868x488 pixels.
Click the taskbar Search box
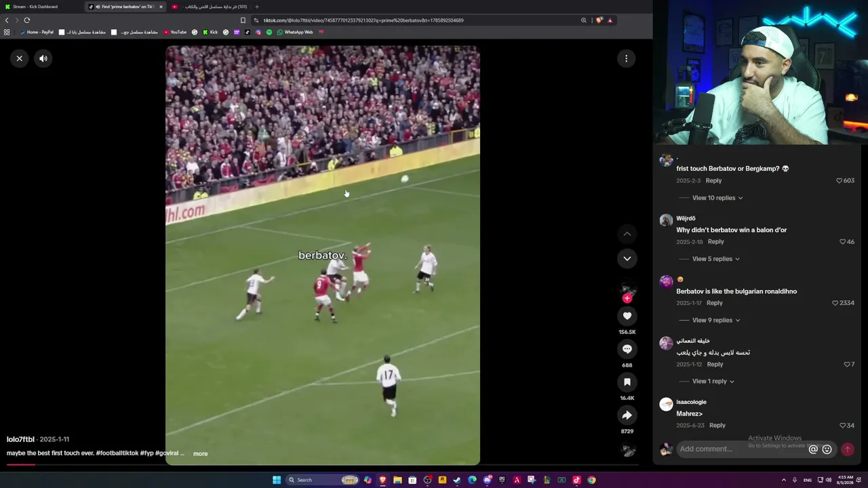tap(322, 480)
